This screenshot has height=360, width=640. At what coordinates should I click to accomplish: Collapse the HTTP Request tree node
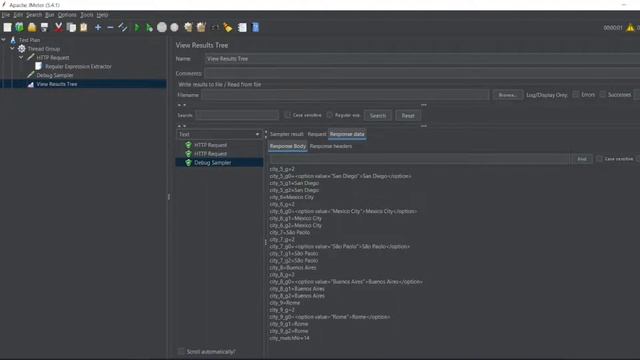pos(21,58)
